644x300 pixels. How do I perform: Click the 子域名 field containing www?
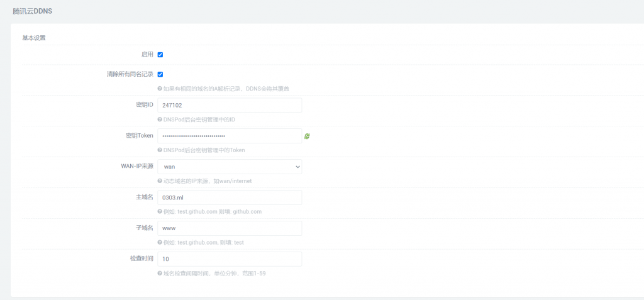click(230, 228)
